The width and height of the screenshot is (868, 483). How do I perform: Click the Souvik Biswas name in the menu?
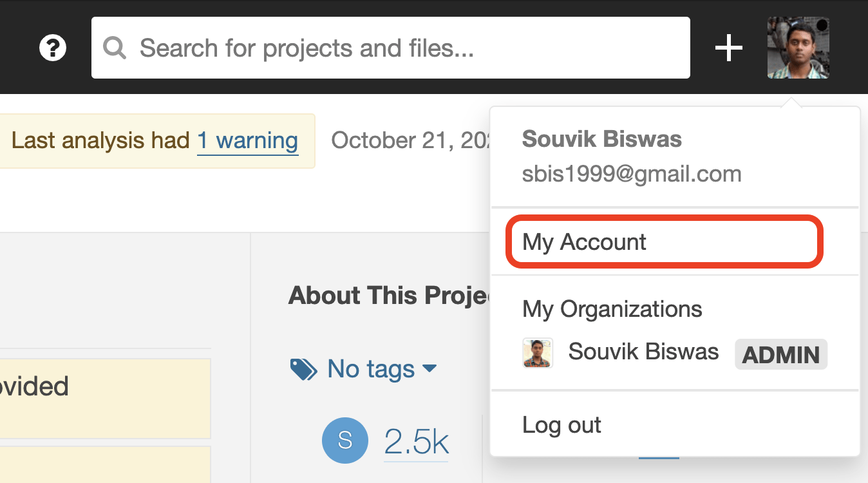(601, 138)
